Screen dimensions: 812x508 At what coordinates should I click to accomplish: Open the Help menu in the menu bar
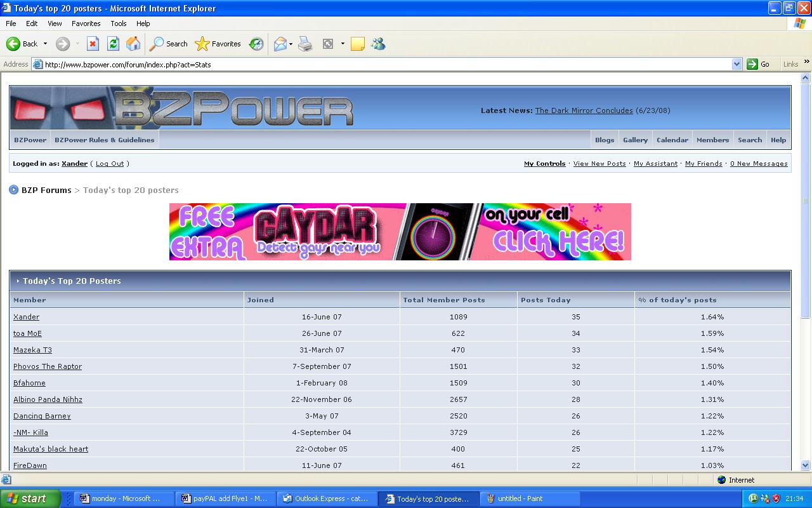143,23
